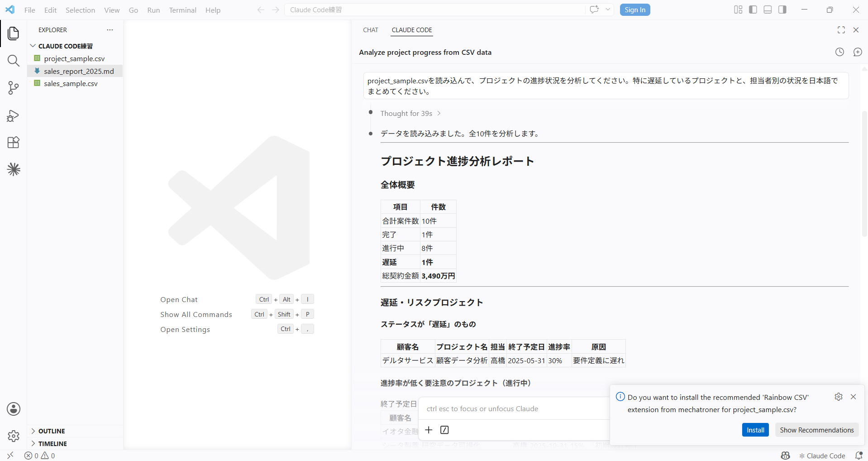Dismiss the Rainbow CSV notification
The width and height of the screenshot is (868, 461).
click(x=853, y=397)
